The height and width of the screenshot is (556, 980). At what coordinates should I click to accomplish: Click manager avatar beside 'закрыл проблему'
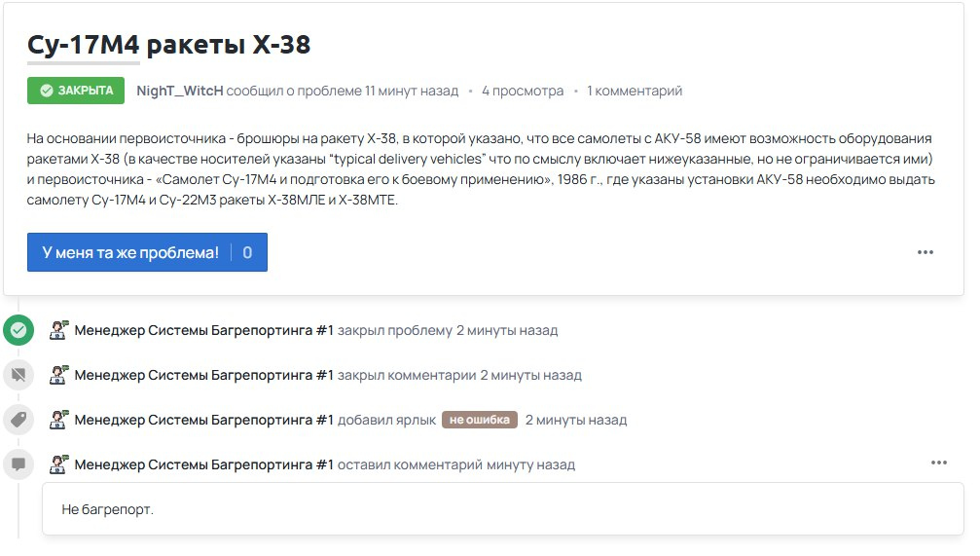point(59,330)
